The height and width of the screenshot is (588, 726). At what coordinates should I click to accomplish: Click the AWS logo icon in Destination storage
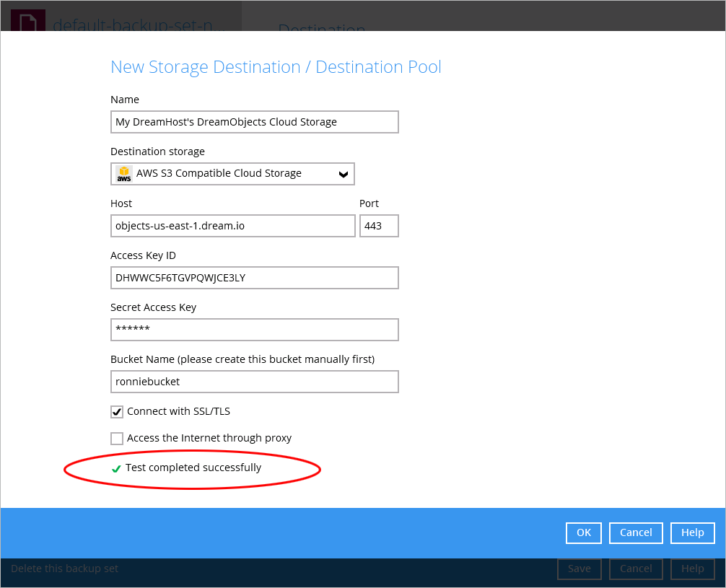(x=124, y=174)
